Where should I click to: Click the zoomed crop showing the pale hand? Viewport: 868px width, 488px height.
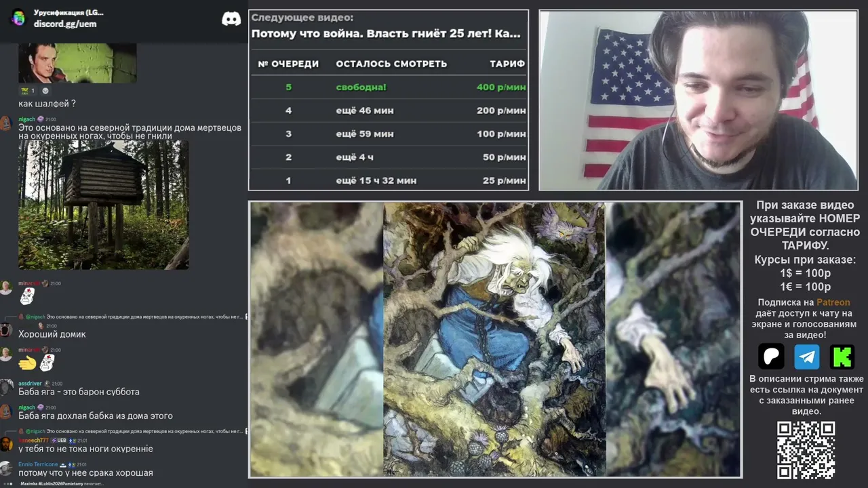click(x=673, y=339)
